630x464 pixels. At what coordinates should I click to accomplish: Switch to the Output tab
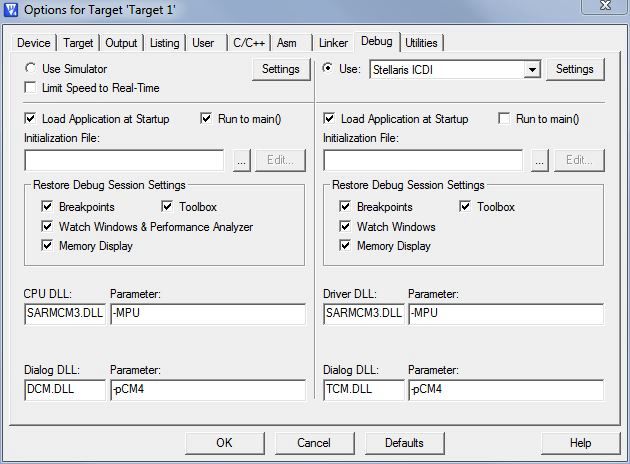point(121,43)
